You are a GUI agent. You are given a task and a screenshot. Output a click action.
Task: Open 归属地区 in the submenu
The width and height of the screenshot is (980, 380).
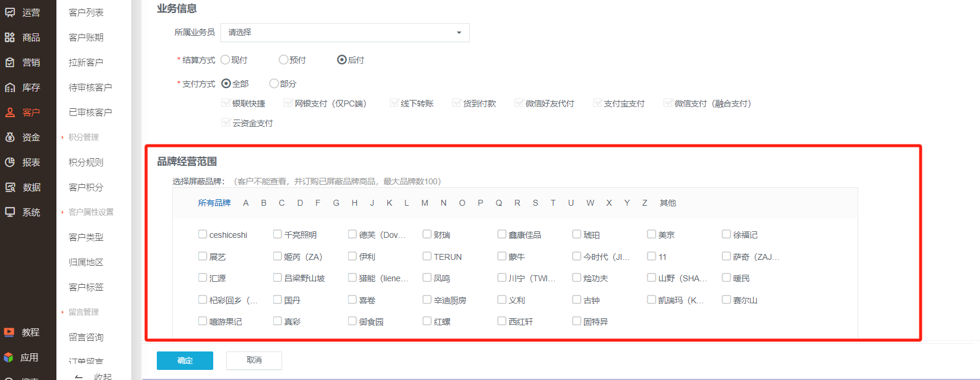point(86,262)
